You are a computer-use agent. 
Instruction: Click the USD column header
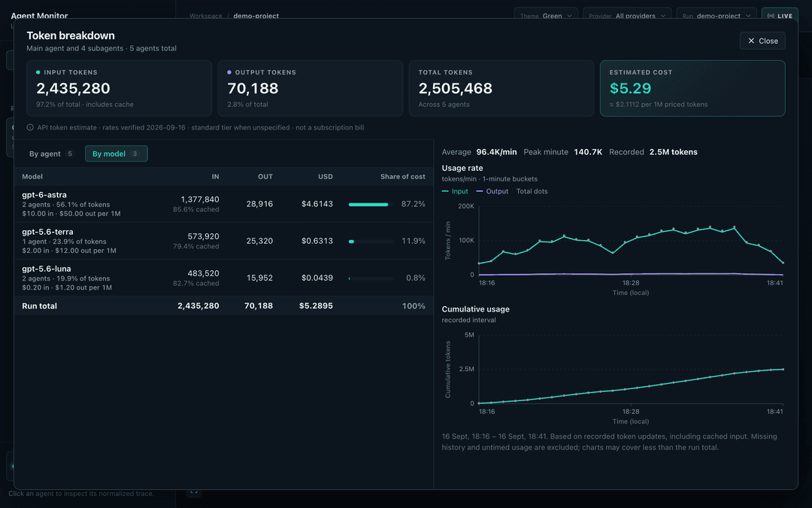[x=326, y=177]
